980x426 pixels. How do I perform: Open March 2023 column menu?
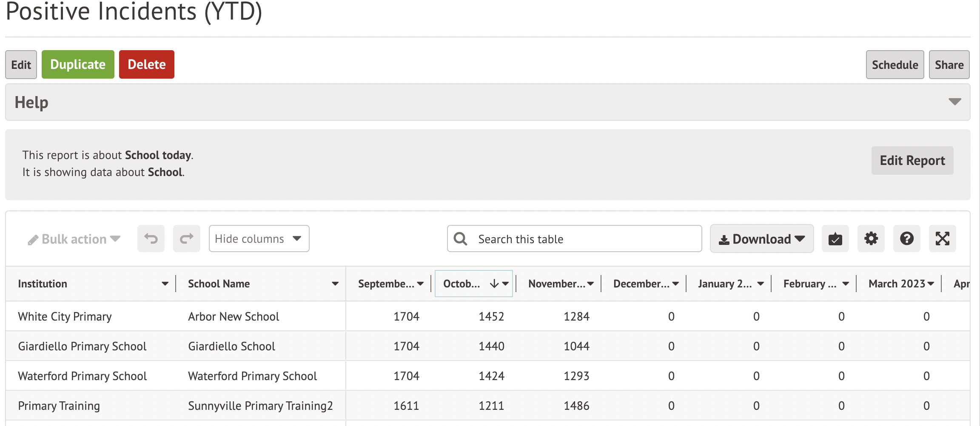(x=931, y=284)
